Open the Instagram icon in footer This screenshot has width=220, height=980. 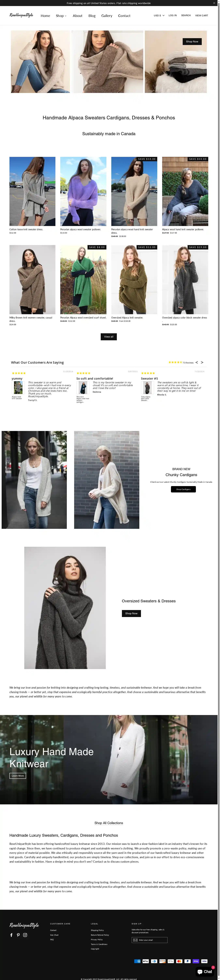coord(25,935)
